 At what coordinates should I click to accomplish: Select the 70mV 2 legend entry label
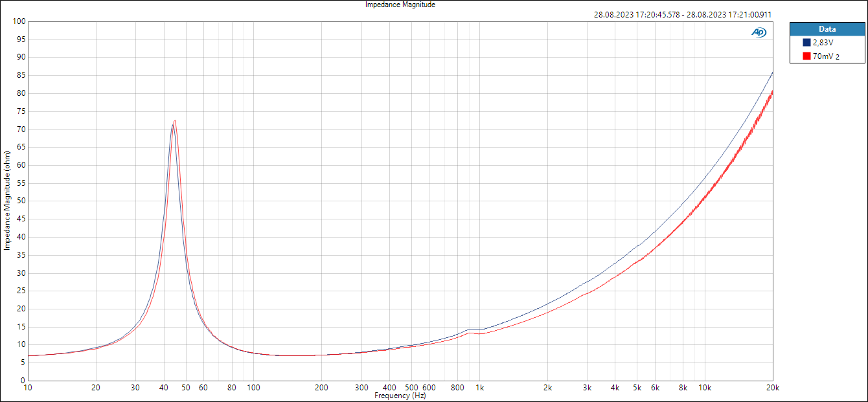tap(826, 56)
